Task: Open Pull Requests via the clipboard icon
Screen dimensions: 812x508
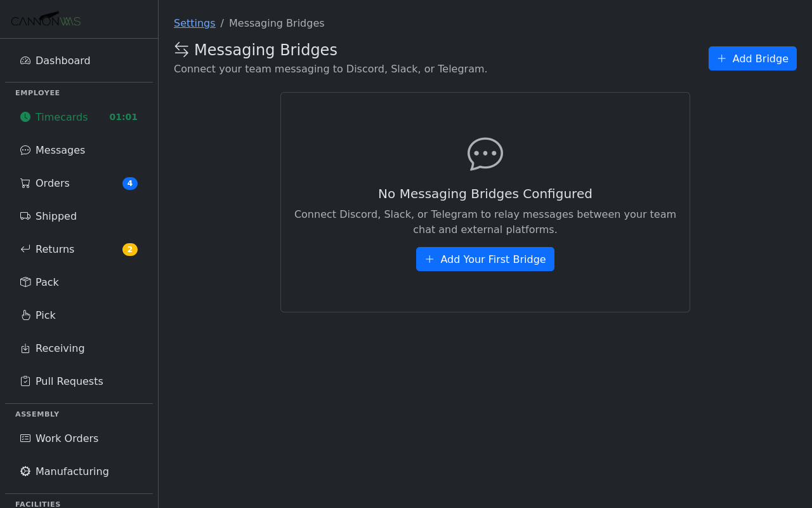Action: [x=25, y=381]
